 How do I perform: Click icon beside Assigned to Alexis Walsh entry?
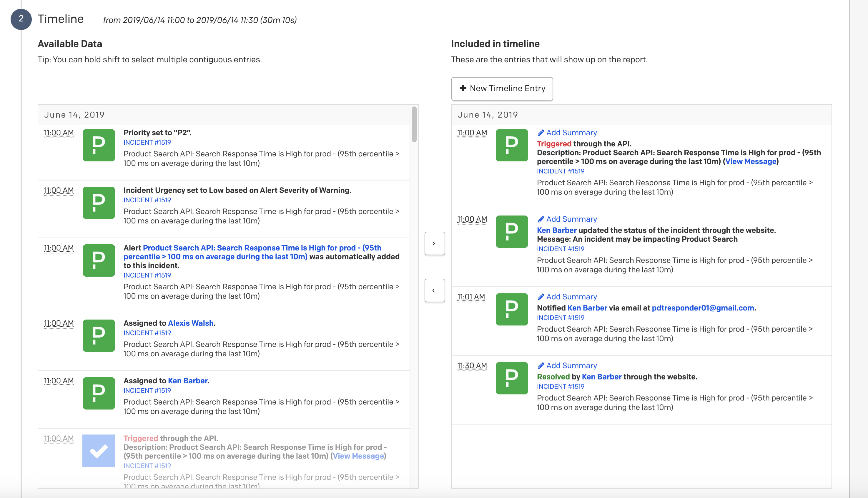coord(99,335)
